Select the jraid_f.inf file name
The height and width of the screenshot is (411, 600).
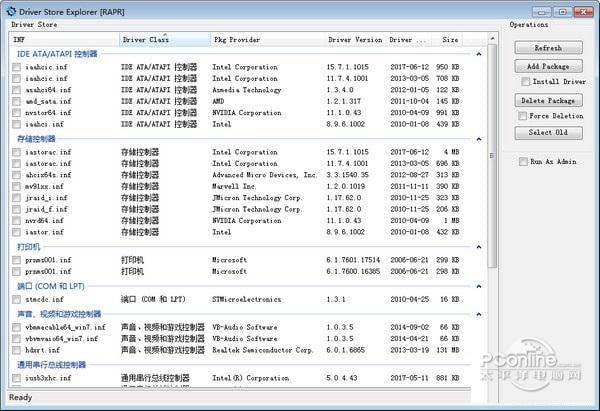point(46,209)
